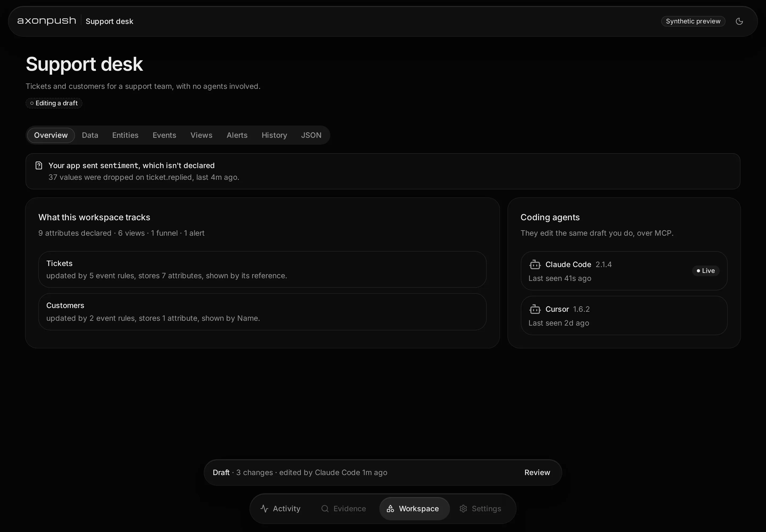Viewport: 766px width, 532px height.
Task: Click the axonpush logo
Action: (47, 21)
